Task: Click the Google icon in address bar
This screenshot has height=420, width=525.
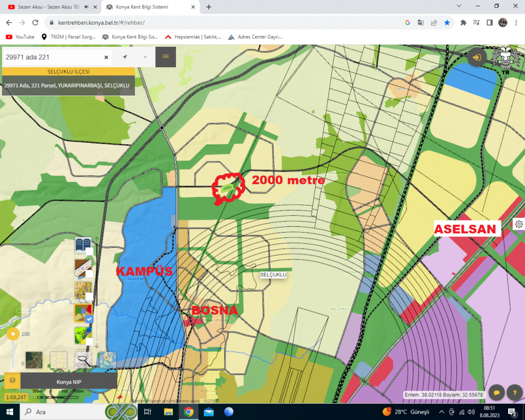Action: (407, 23)
